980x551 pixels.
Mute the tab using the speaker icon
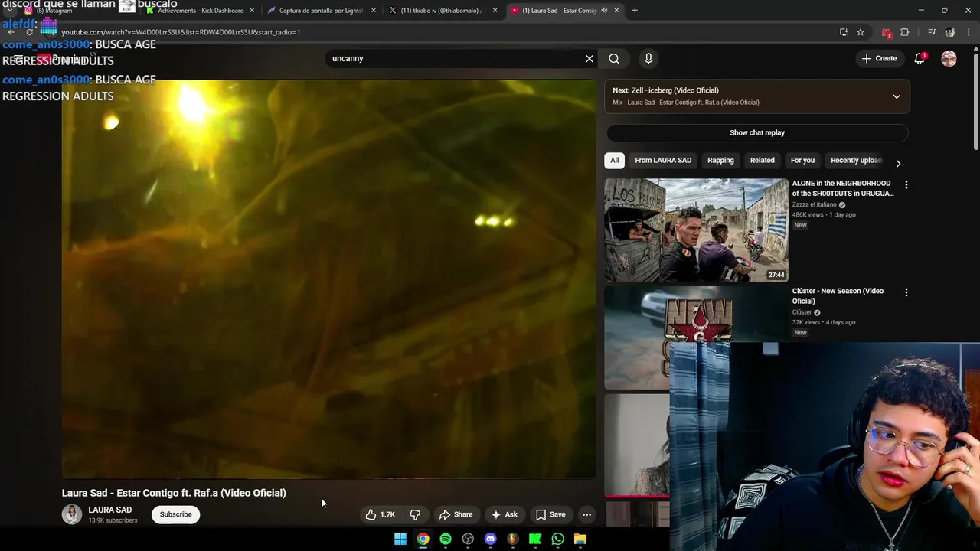pos(604,11)
